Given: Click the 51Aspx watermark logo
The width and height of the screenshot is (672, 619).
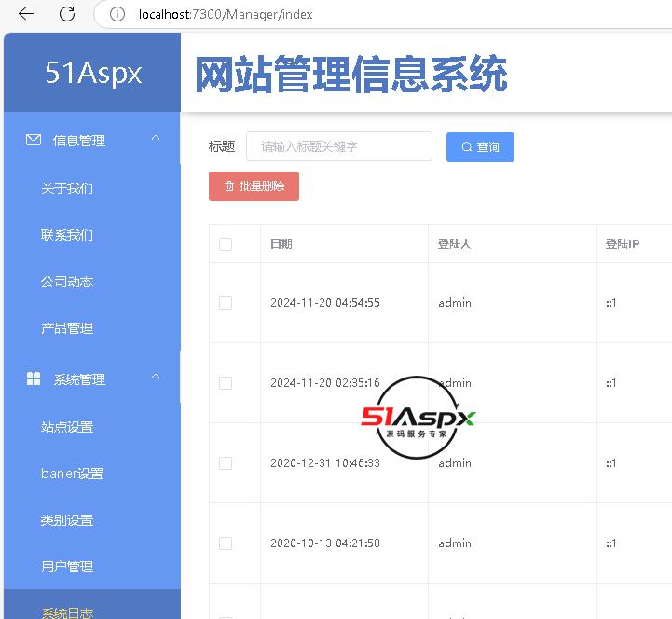Looking at the screenshot, I should click(x=418, y=418).
